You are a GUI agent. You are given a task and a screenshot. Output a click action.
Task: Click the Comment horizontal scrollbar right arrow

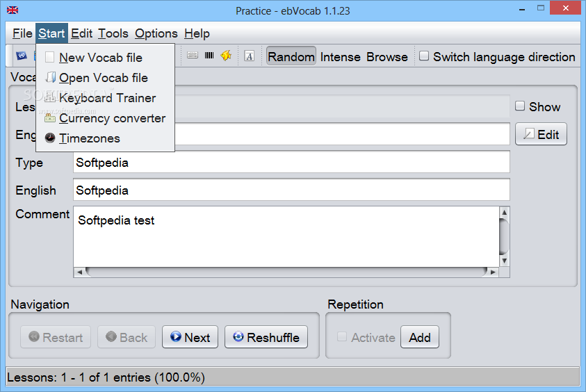pyautogui.click(x=493, y=272)
